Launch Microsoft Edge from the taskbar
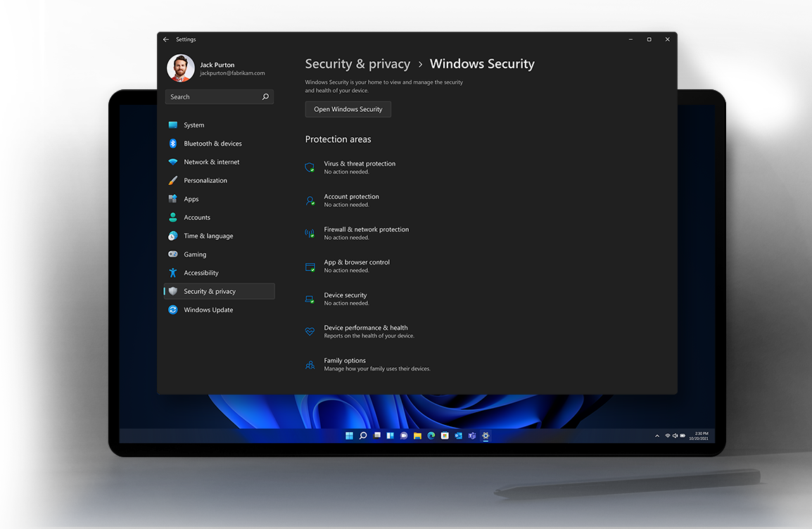Image resolution: width=812 pixels, height=529 pixels. 431,436
